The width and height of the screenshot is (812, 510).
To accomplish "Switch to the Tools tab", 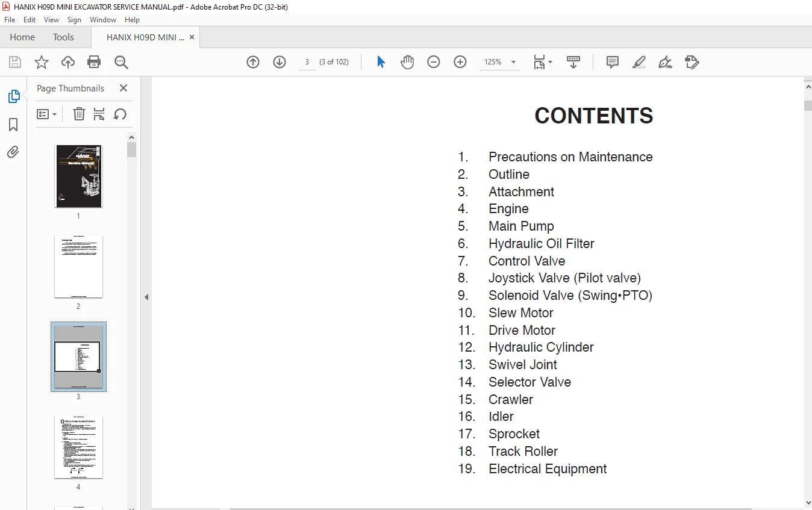I will (63, 37).
